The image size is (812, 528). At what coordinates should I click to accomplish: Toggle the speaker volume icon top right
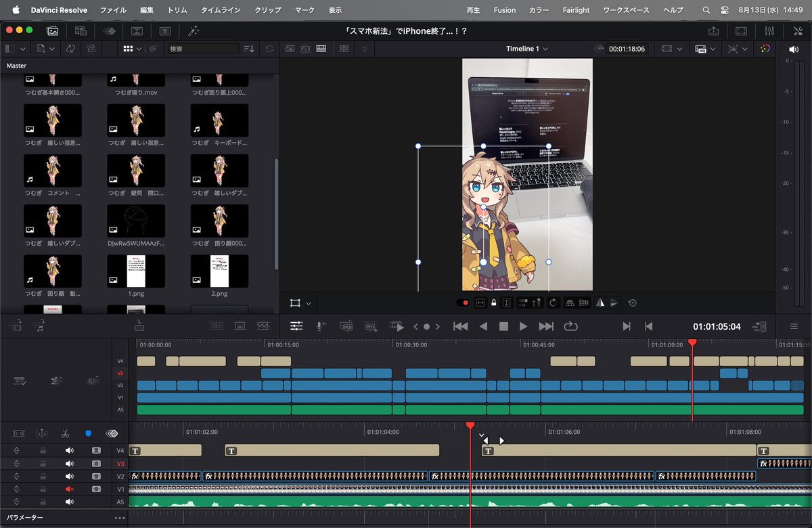(794, 49)
